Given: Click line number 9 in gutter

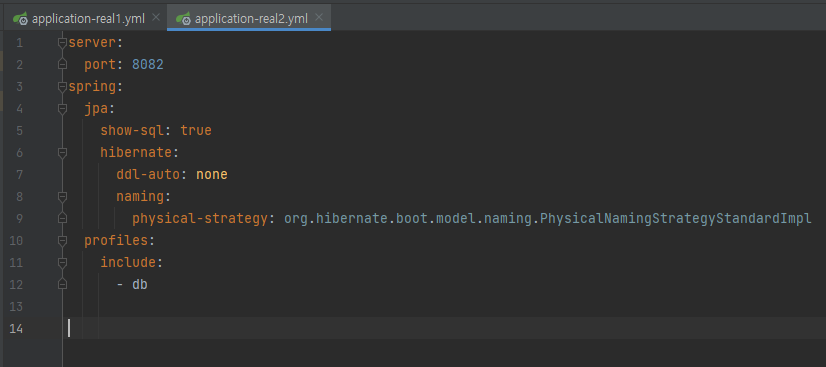Looking at the screenshot, I should [19, 219].
